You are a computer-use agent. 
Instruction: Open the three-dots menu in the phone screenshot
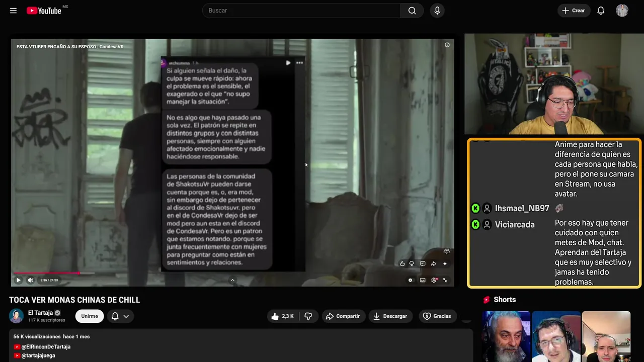pyautogui.click(x=300, y=63)
